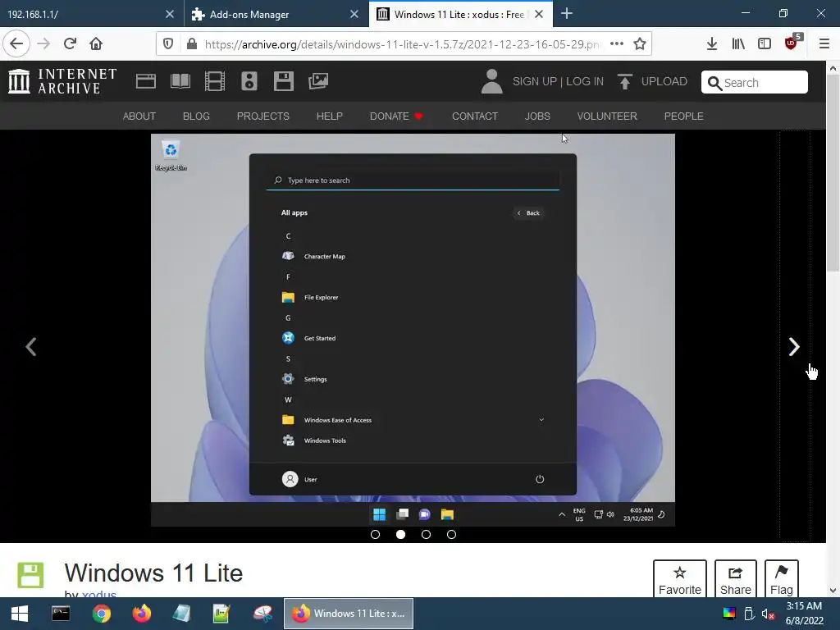Open the Windows Start button
The height and width of the screenshot is (630, 840).
(x=20, y=614)
